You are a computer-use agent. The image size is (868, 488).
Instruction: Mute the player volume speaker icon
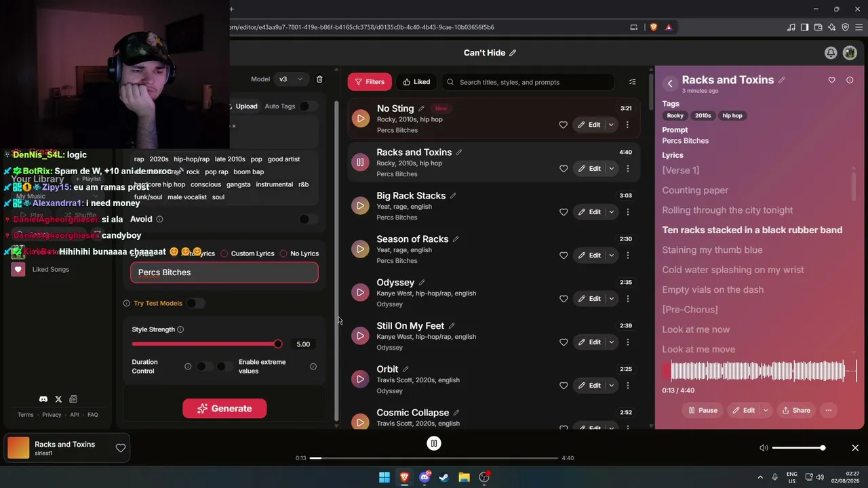(764, 448)
